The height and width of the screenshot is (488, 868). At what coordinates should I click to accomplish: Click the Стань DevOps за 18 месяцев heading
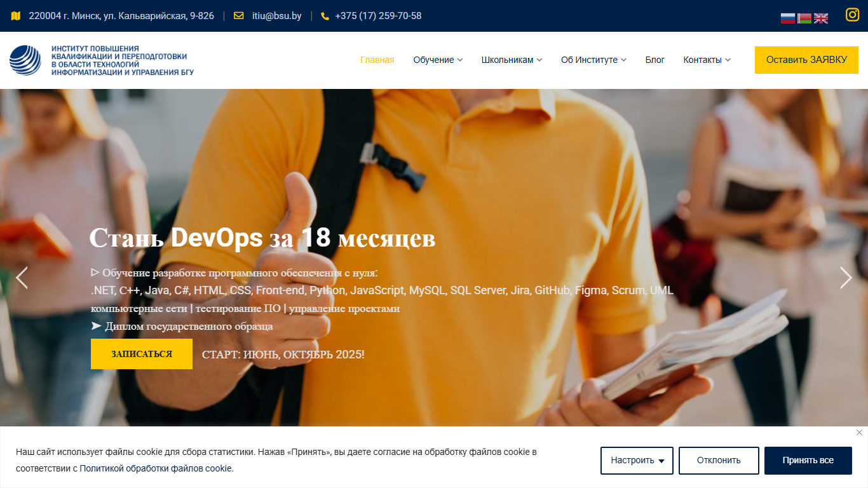click(262, 238)
